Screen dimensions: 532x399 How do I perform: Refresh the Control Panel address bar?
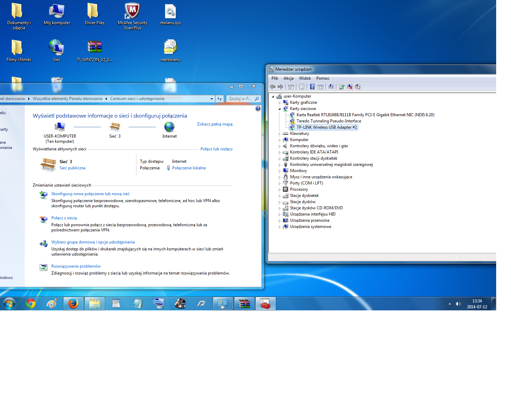pyautogui.click(x=219, y=99)
